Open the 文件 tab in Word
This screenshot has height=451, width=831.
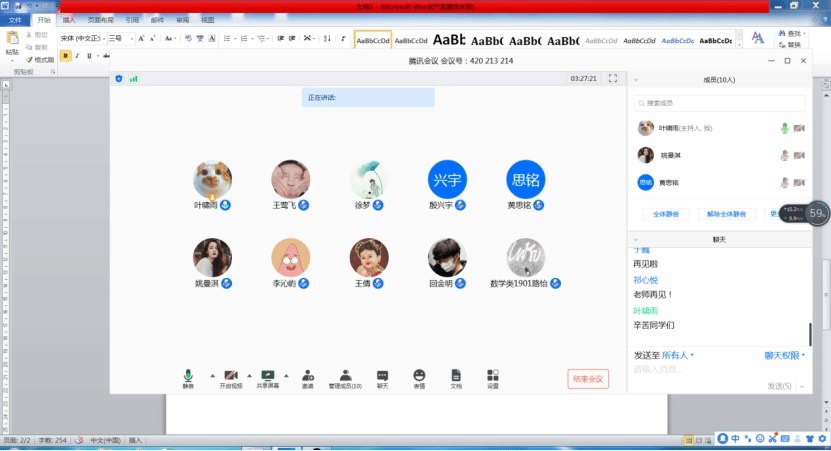pos(16,19)
